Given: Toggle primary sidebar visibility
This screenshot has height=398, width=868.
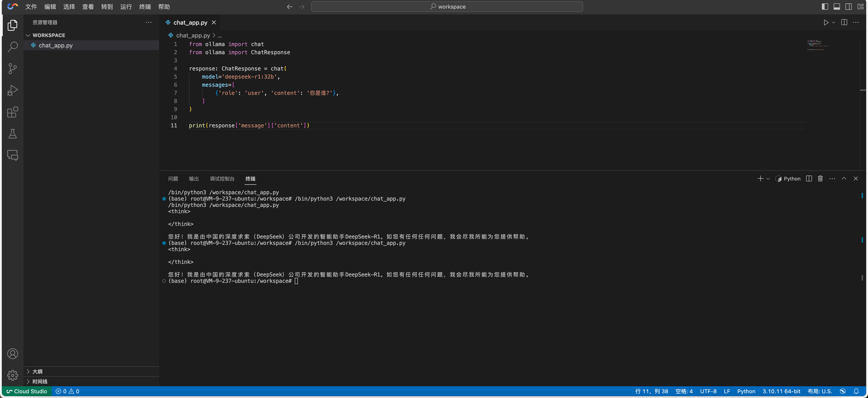Looking at the screenshot, I should [825, 6].
